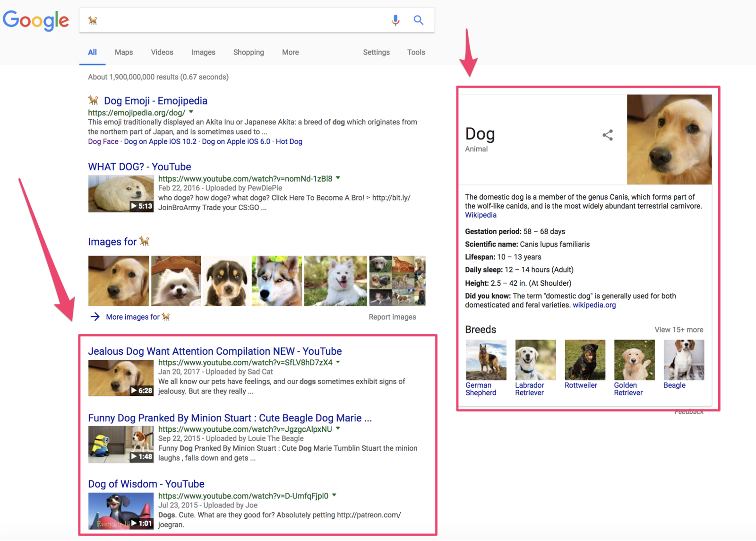Switch to the Shopping tab

(249, 52)
